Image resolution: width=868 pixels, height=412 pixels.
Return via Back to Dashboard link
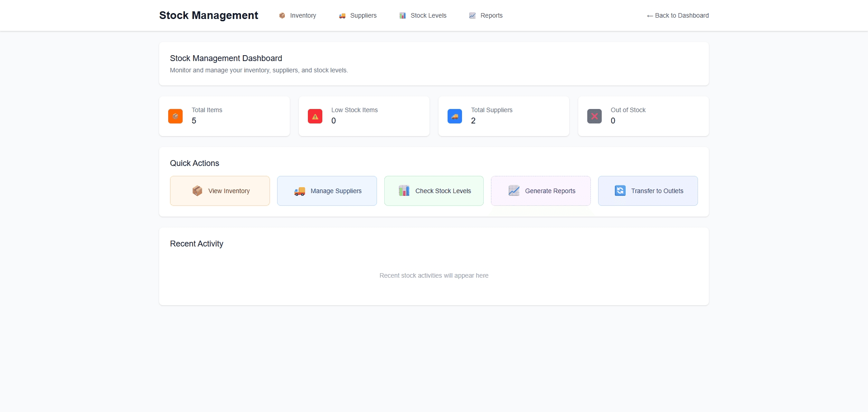678,15
